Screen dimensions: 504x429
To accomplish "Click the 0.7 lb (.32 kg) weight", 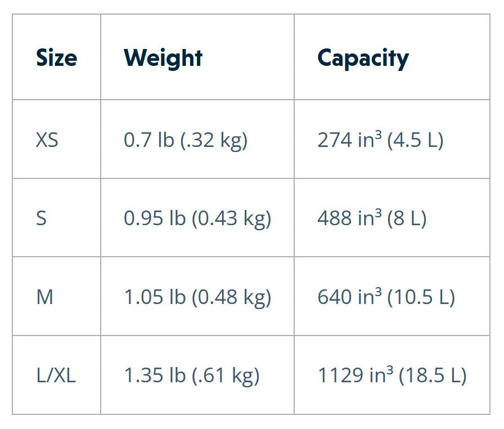I will point(186,140).
